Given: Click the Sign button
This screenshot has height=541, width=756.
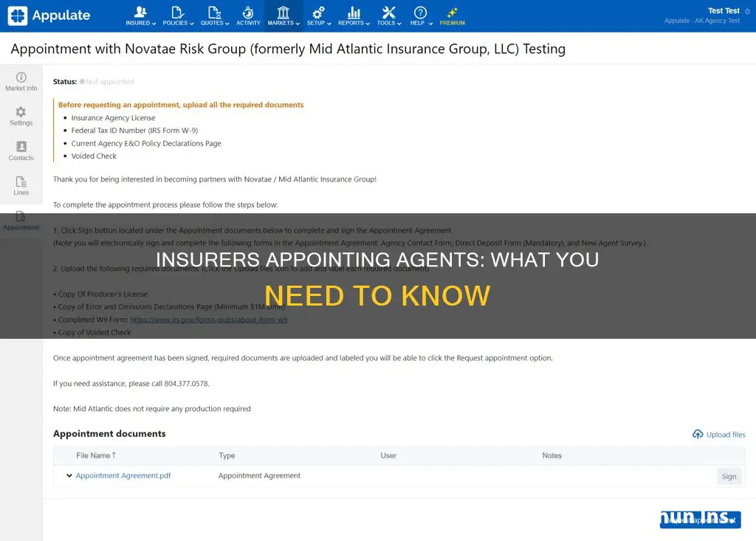Looking at the screenshot, I should 729,476.
